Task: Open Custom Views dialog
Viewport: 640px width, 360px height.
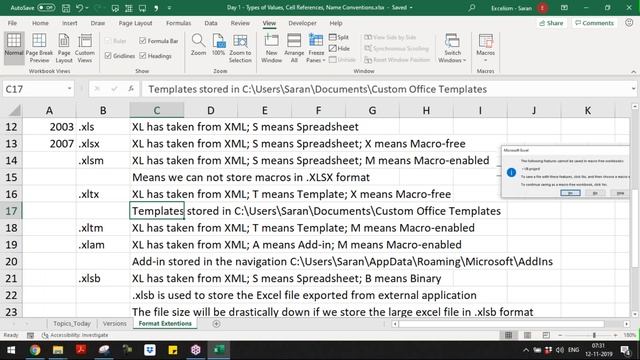Action: [84, 48]
